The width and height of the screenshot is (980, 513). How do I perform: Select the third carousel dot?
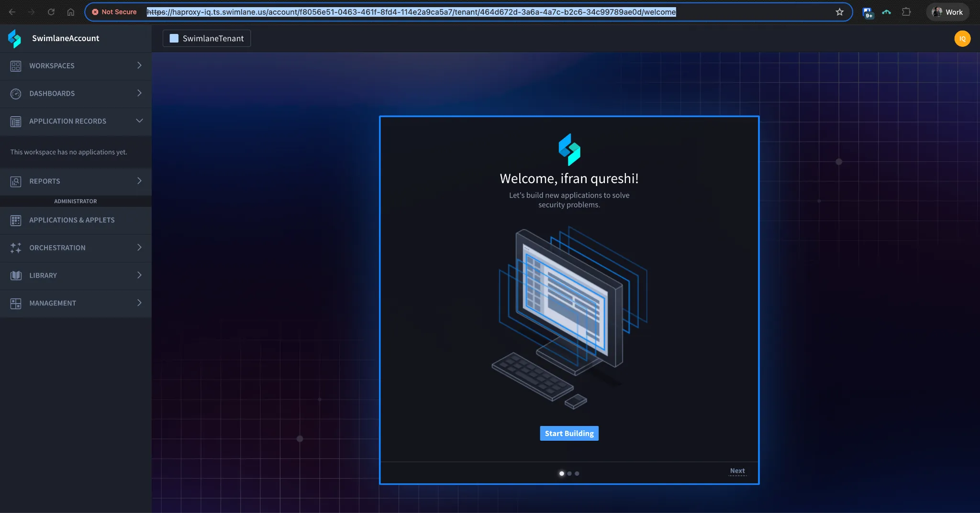pos(577,474)
